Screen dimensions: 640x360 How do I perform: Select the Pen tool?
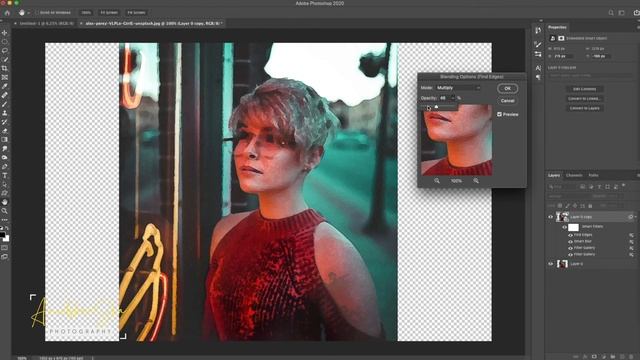coord(4,167)
